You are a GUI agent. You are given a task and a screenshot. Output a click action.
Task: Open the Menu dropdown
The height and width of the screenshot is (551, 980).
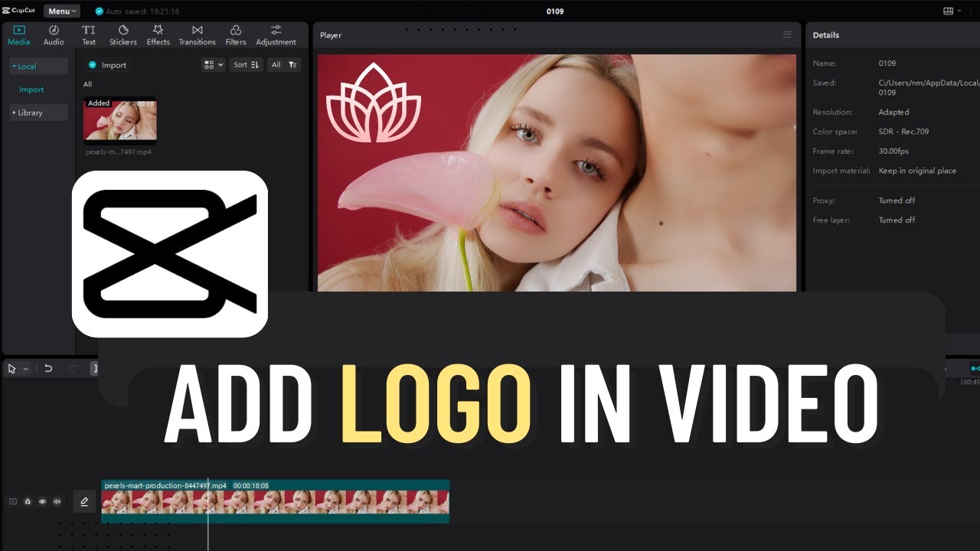click(x=60, y=10)
